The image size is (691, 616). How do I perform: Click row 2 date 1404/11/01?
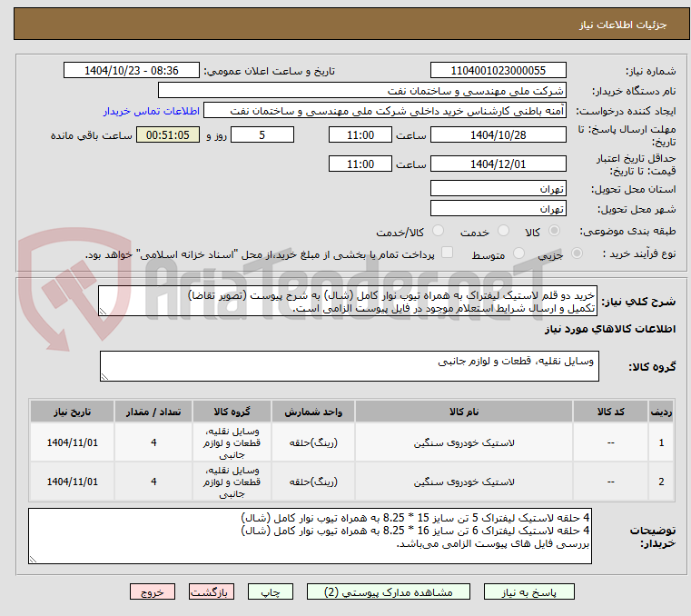point(73,482)
